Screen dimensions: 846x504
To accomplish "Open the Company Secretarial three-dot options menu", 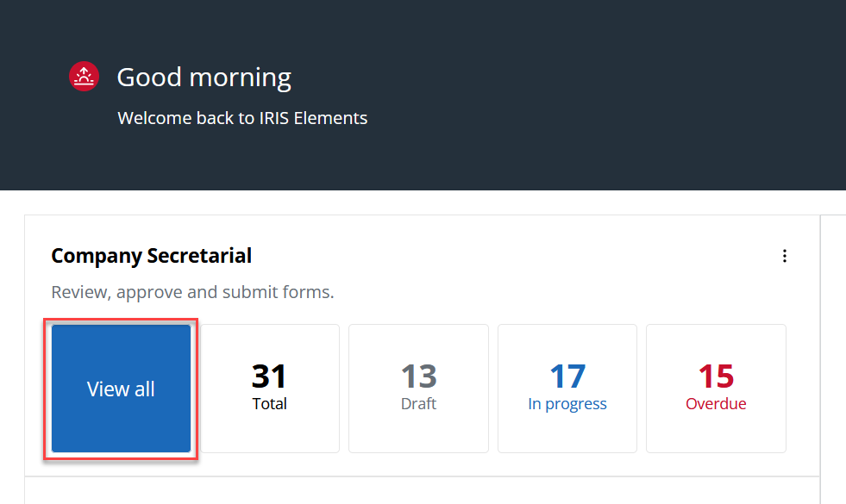I will (784, 256).
